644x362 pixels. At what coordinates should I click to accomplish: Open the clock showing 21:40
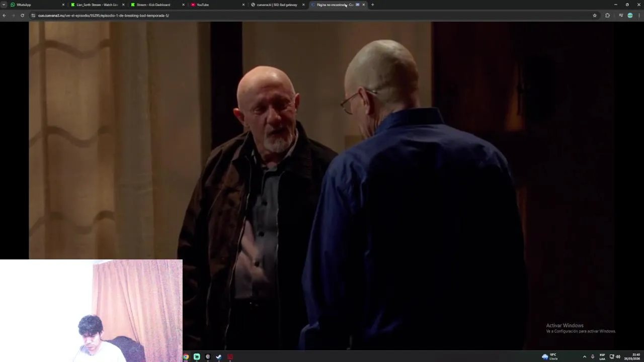click(x=632, y=357)
